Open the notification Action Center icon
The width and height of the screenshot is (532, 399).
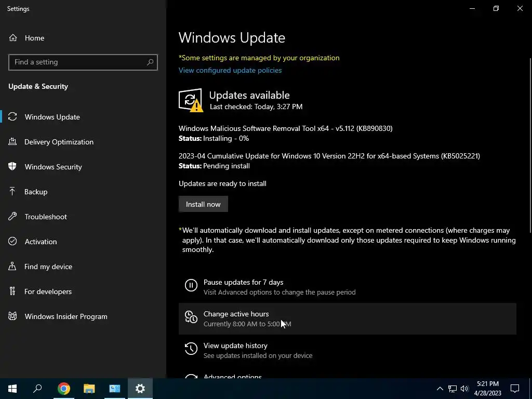point(515,389)
